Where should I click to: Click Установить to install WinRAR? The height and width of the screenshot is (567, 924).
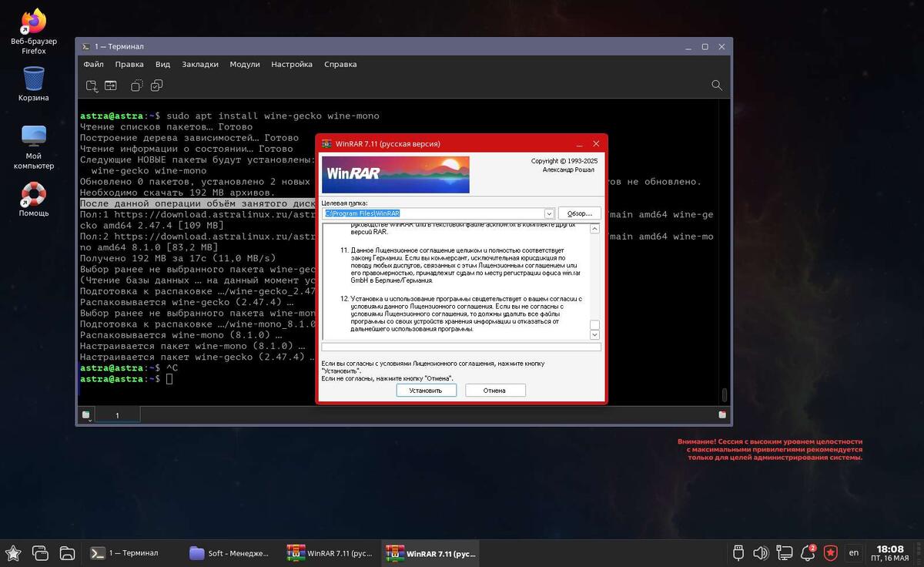click(x=426, y=391)
